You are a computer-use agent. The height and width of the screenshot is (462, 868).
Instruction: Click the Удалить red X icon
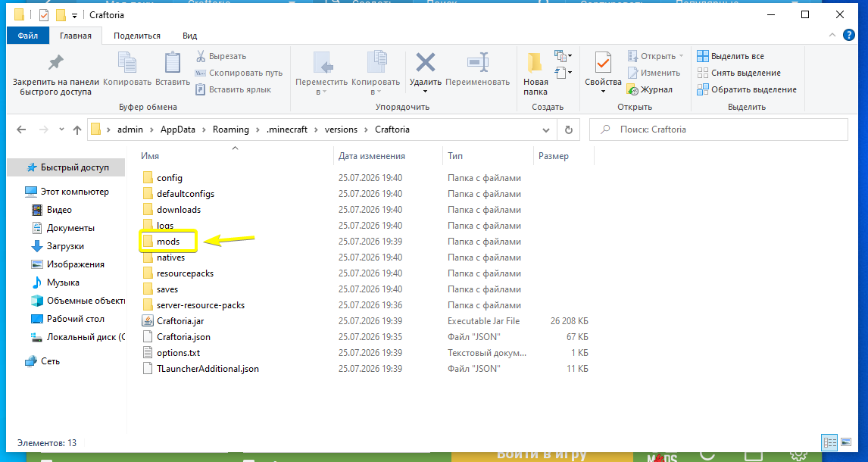tap(425, 63)
